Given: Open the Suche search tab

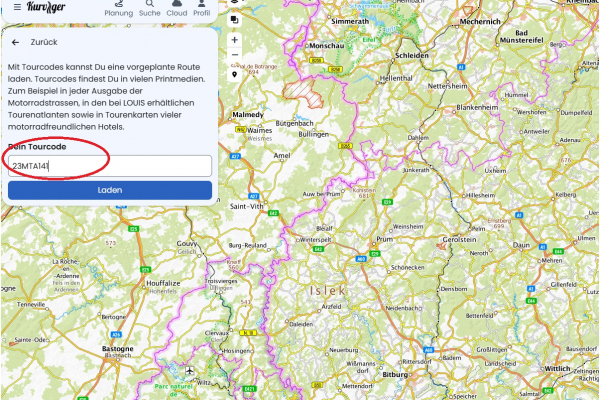Looking at the screenshot, I should click(x=149, y=9).
